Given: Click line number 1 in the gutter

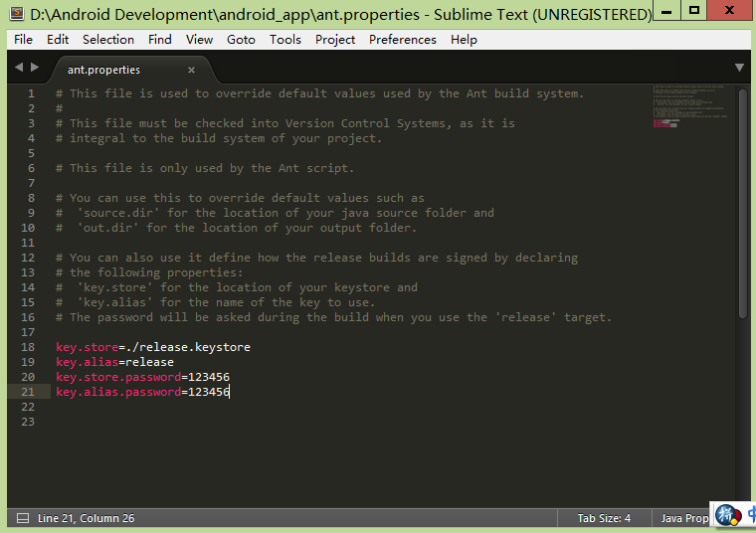Looking at the screenshot, I should (x=32, y=93).
